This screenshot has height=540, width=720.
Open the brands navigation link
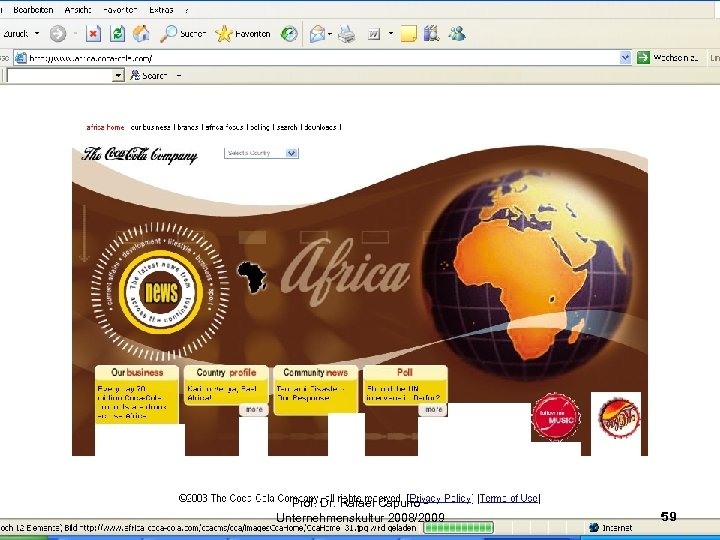click(187, 127)
